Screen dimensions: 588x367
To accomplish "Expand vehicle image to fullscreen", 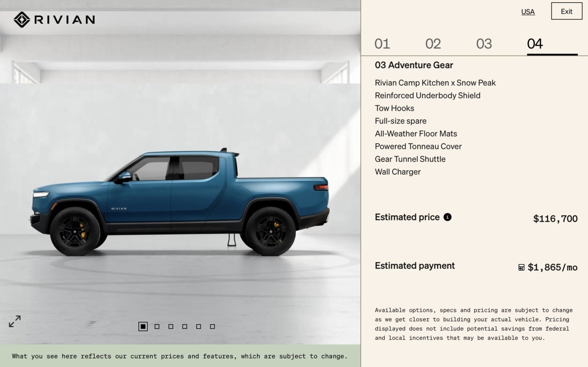I will (15, 321).
